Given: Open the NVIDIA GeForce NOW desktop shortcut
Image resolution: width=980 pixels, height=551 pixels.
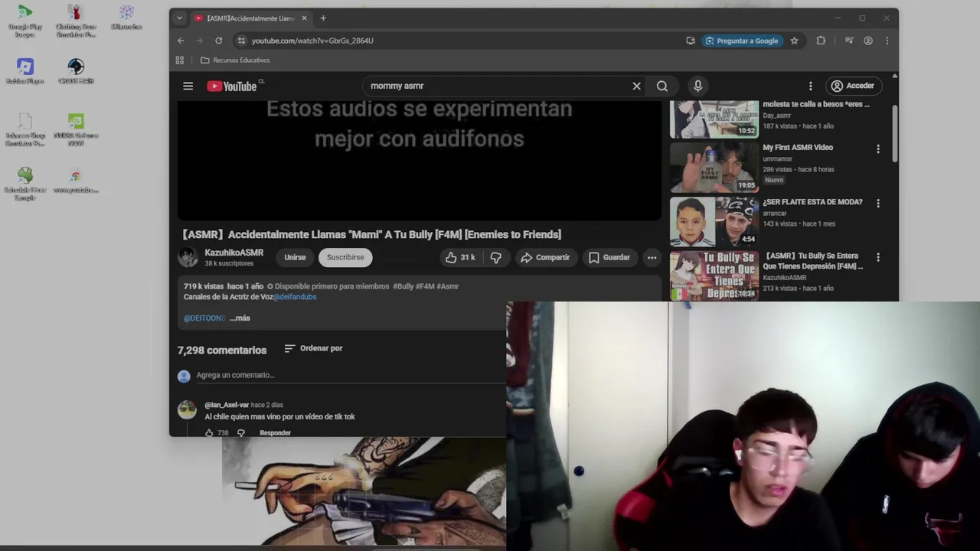Looking at the screenshot, I should coord(76,130).
